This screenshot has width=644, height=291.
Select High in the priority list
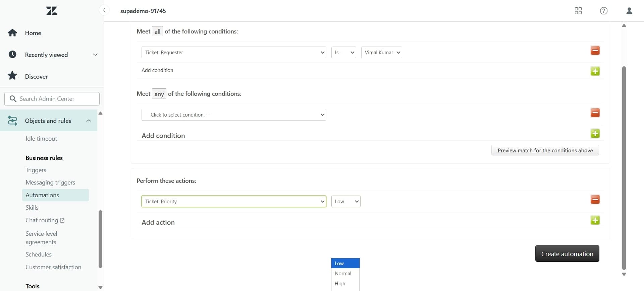pos(345,284)
